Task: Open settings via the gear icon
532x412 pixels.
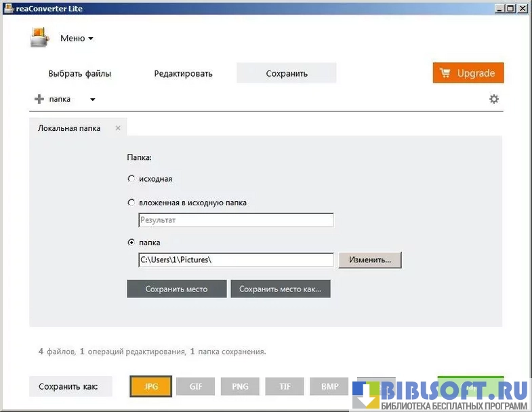Action: click(x=494, y=99)
